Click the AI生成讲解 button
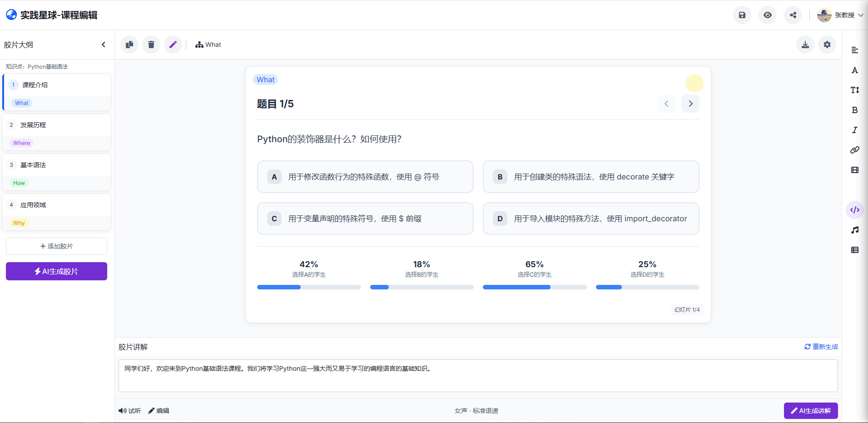Screen dimensions: 868x423 (x=811, y=411)
